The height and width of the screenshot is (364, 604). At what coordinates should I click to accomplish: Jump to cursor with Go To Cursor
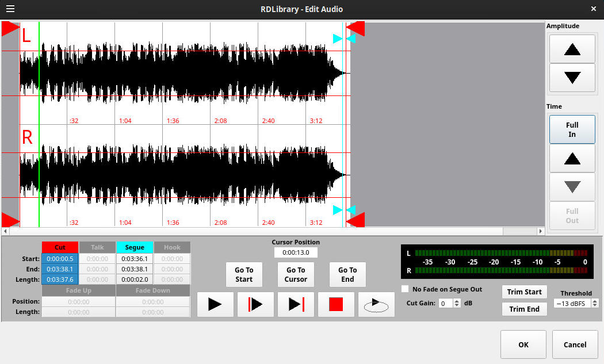pyautogui.click(x=296, y=275)
